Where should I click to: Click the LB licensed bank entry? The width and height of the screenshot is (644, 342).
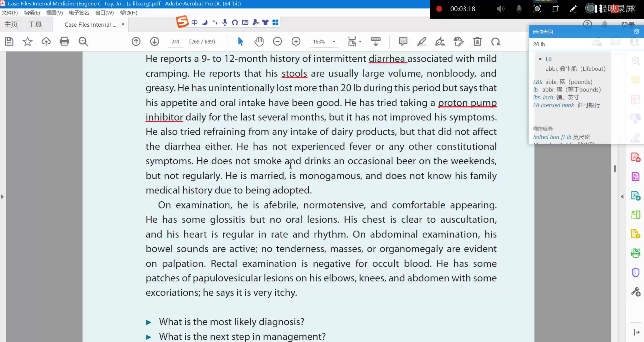(x=567, y=105)
